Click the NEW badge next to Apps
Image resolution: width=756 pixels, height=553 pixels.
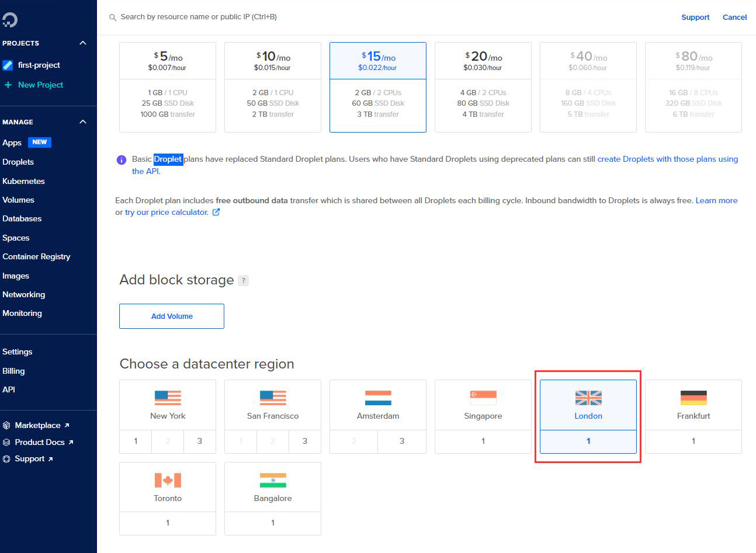click(40, 142)
